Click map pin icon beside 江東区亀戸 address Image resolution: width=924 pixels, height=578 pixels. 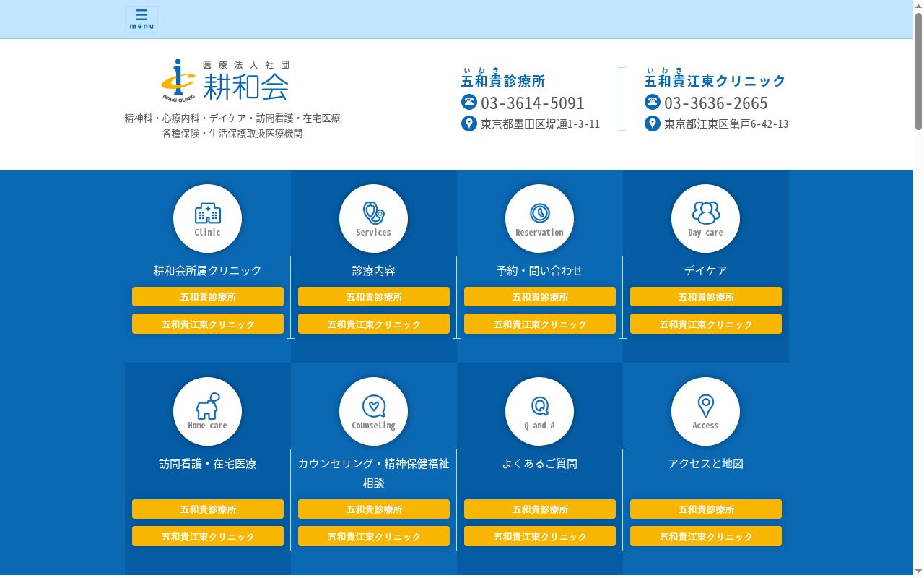pos(653,124)
